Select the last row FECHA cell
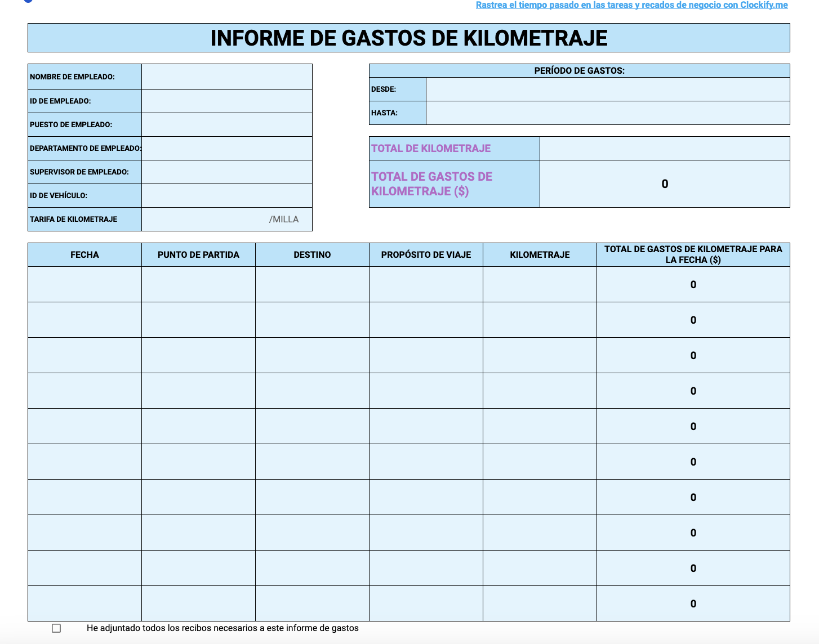This screenshot has height=644, width=819. pos(84,603)
